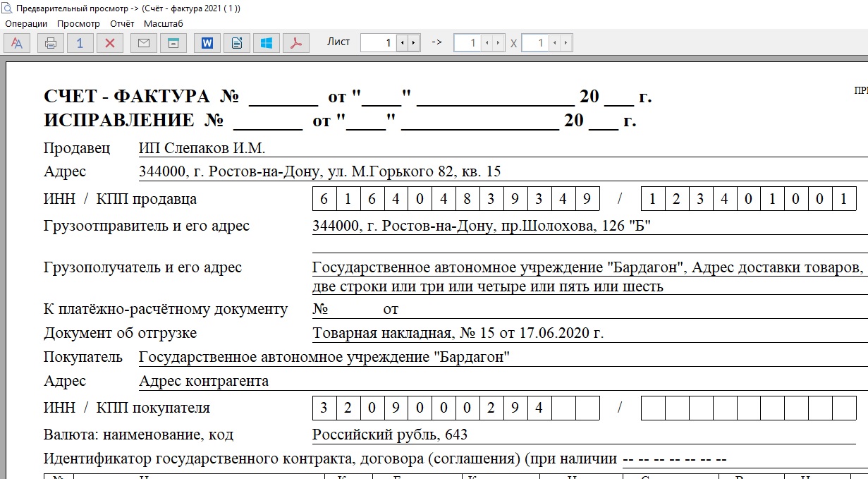Click the Windows logo toolbar icon
The height and width of the screenshot is (479, 868).
pos(267,43)
